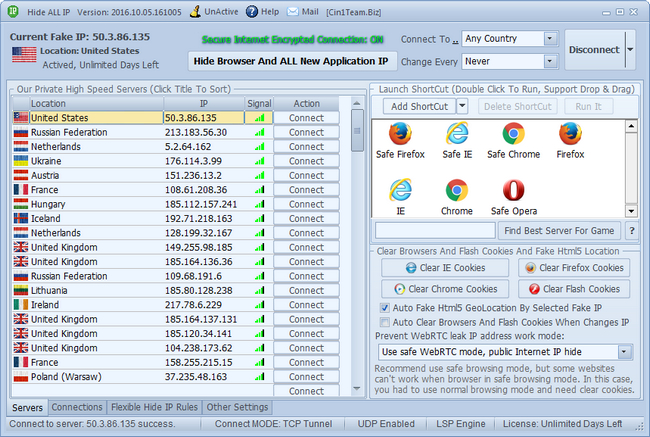The height and width of the screenshot is (437, 650).
Task: Click the shortcut panel scroll down arrow
Action: click(631, 211)
